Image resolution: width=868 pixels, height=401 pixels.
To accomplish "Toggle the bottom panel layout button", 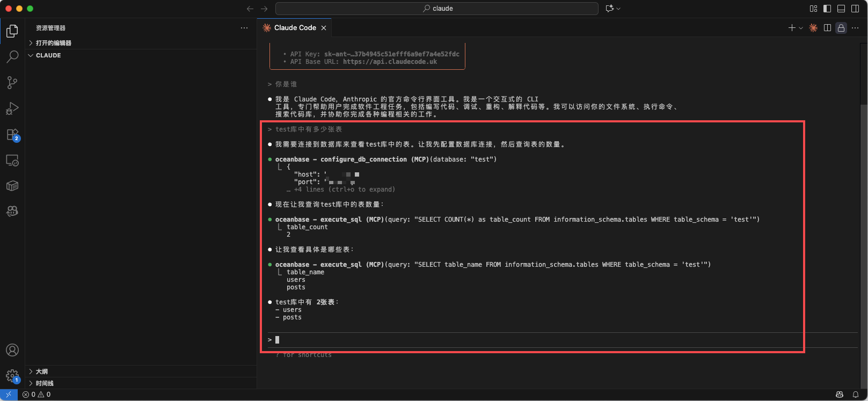I will click(x=841, y=9).
